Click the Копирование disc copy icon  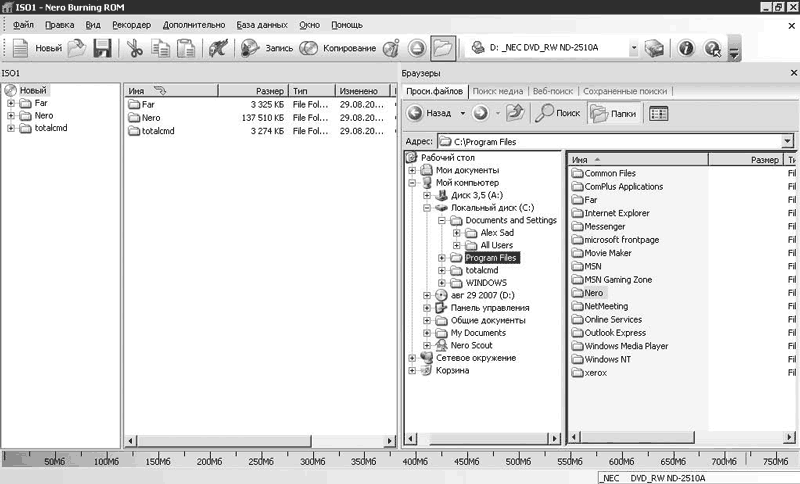(x=309, y=48)
